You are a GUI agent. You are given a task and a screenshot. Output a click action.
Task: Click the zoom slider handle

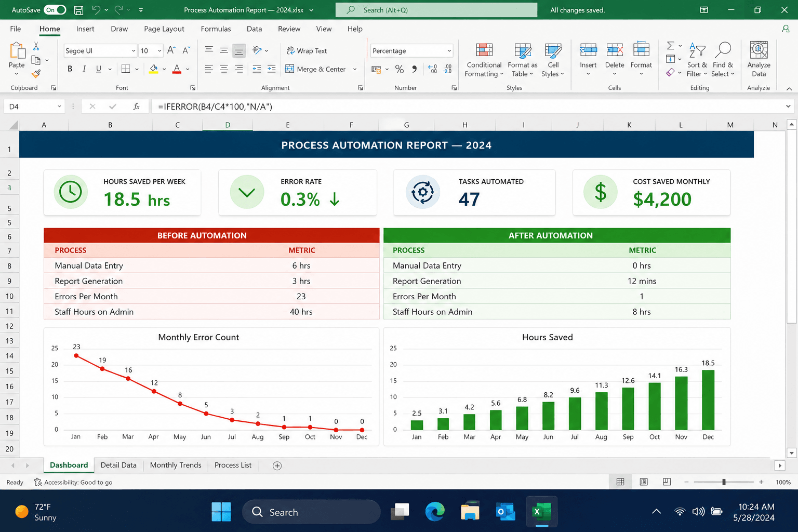tap(724, 482)
